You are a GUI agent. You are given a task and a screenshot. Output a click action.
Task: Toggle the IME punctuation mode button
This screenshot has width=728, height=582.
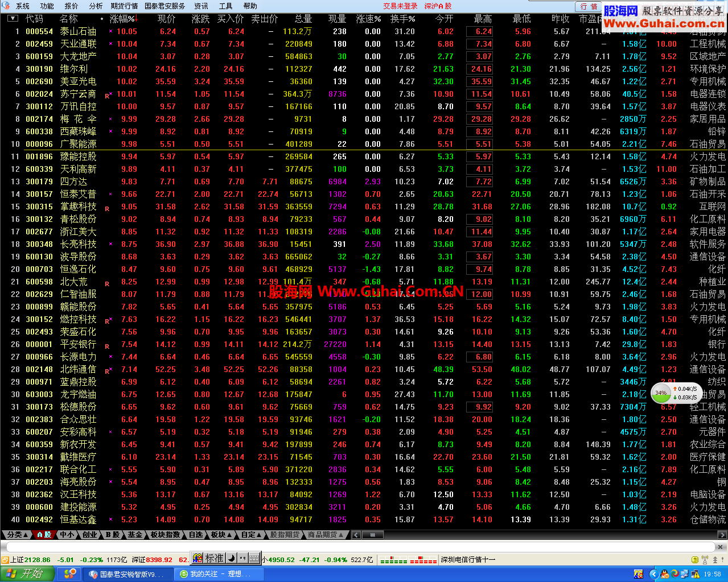tap(243, 558)
